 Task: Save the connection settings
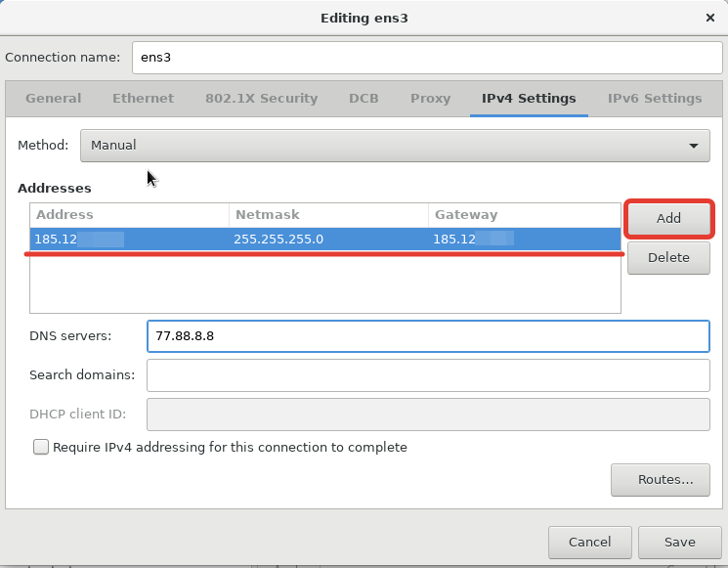point(680,542)
